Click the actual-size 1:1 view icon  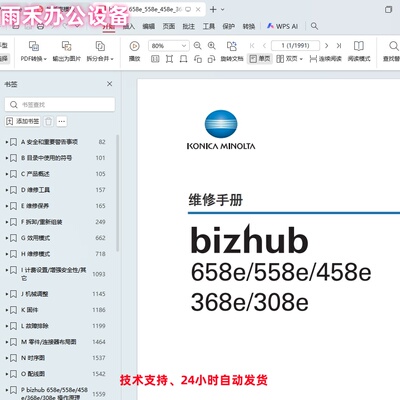coord(155,59)
